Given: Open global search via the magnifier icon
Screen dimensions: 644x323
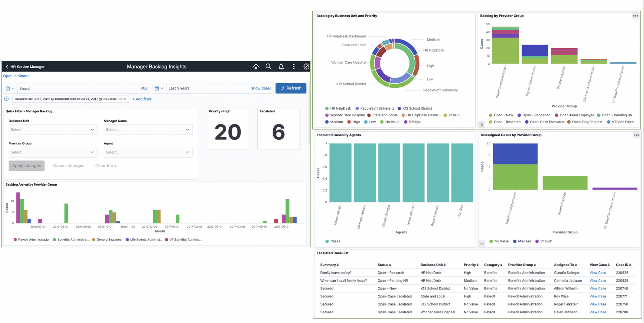Looking at the screenshot, I should tap(269, 66).
